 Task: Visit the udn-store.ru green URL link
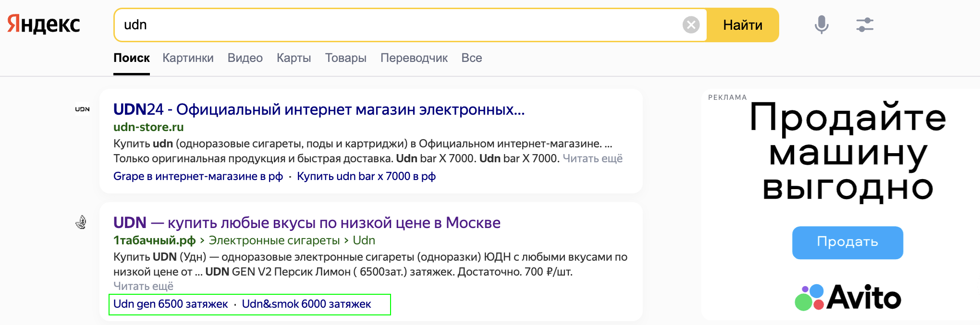pyautogui.click(x=148, y=127)
